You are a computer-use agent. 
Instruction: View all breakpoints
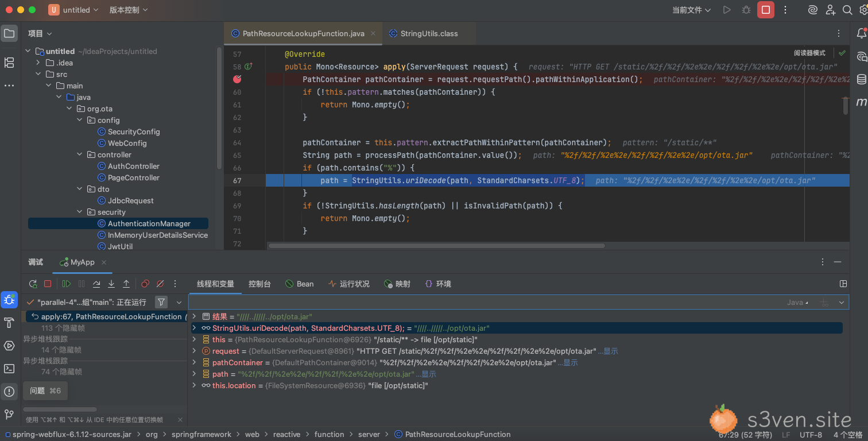(x=145, y=284)
